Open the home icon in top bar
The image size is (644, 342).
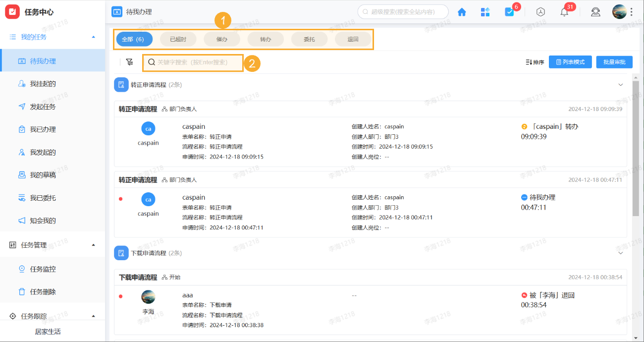[x=461, y=11]
